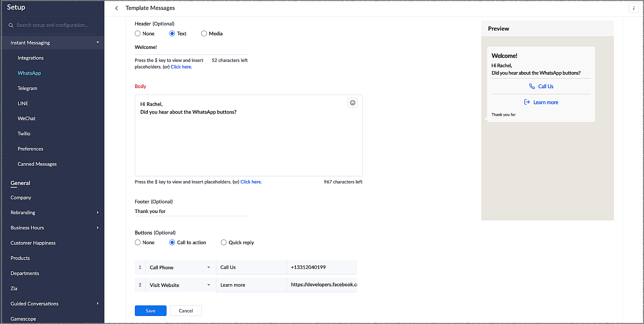The height and width of the screenshot is (324, 644).
Task: Click the body placeholders 'Click here' link
Action: pos(251,182)
